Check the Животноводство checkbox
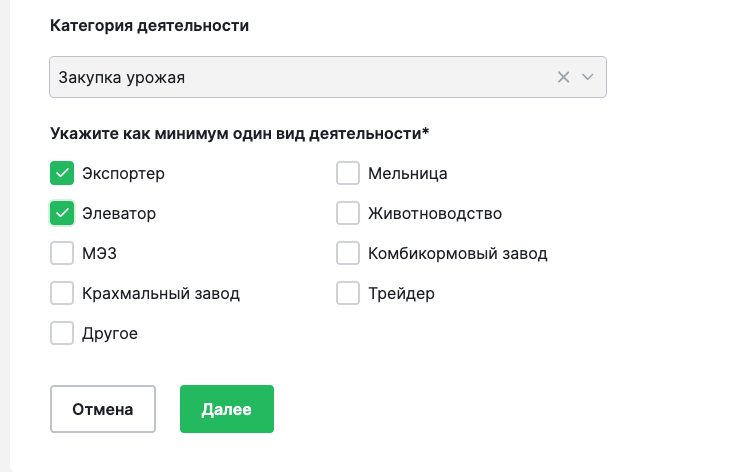 pos(348,213)
